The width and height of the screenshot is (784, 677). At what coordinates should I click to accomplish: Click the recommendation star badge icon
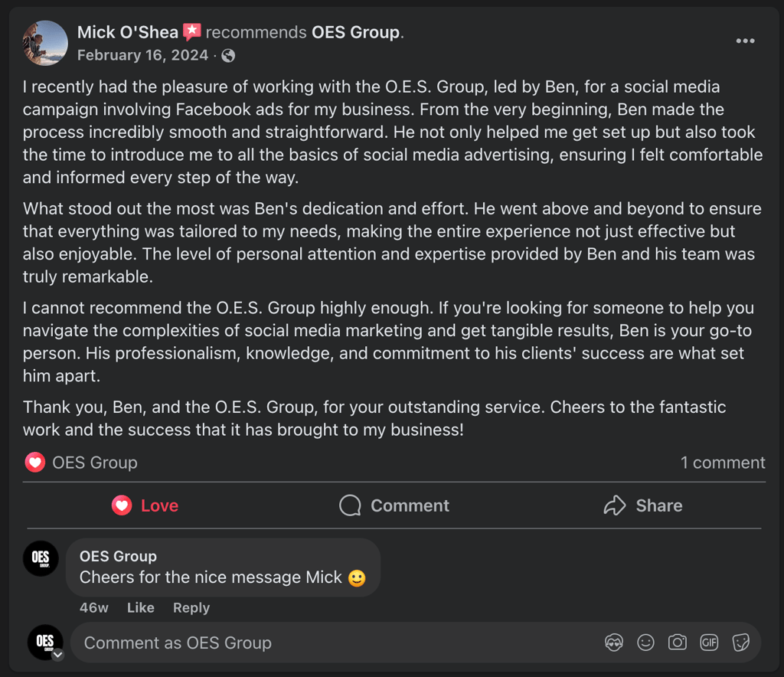click(x=192, y=32)
